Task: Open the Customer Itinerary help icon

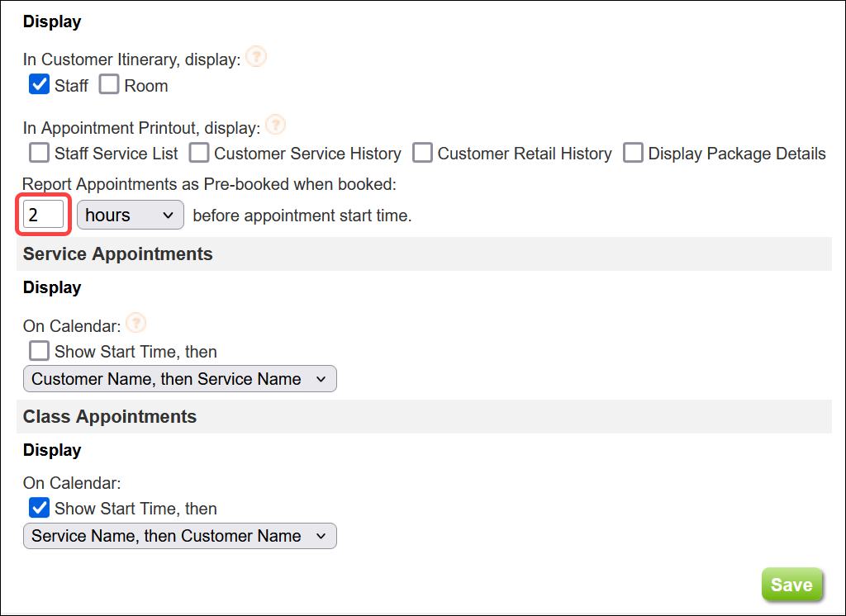Action: 255,56
